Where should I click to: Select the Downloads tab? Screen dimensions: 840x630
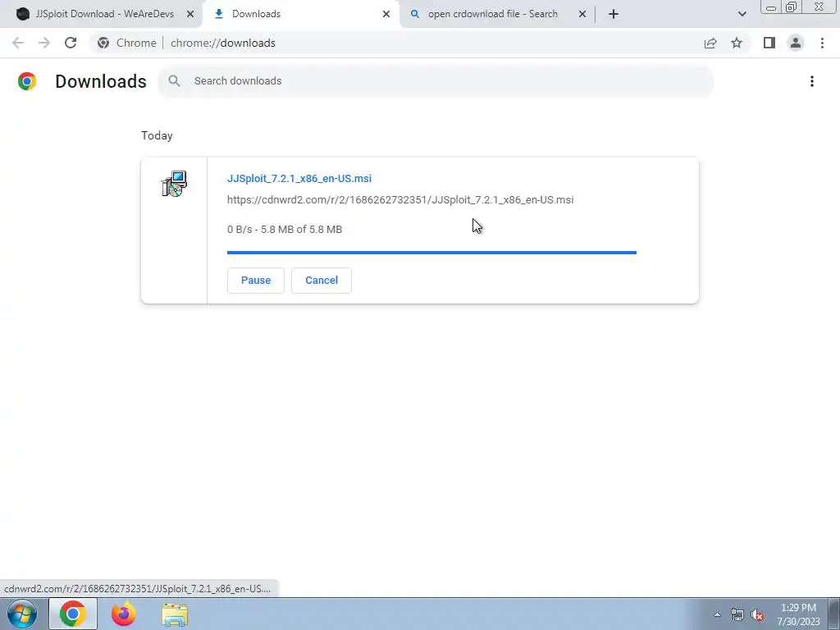(300, 14)
